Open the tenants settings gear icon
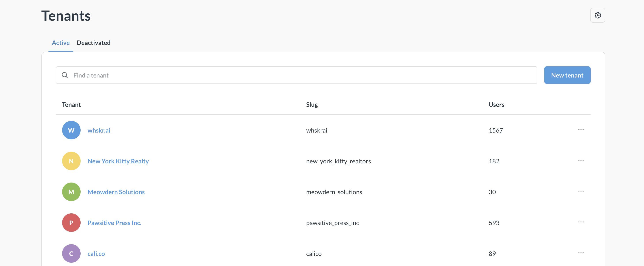Screen dimensions: 644x266 [597, 15]
